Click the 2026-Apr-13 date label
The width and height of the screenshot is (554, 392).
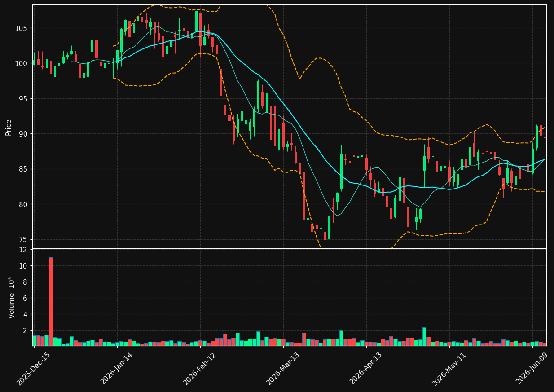366,368
